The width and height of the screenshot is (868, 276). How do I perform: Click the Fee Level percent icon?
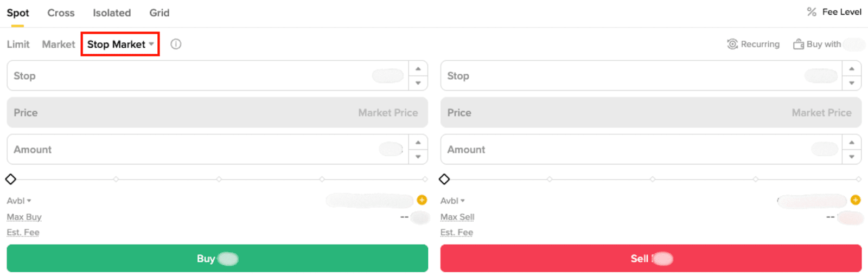pos(812,12)
